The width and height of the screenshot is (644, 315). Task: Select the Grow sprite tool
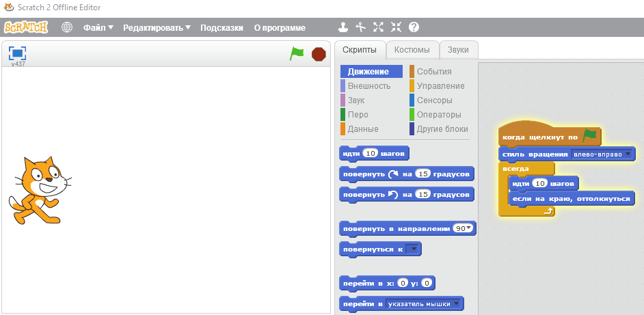point(379,28)
